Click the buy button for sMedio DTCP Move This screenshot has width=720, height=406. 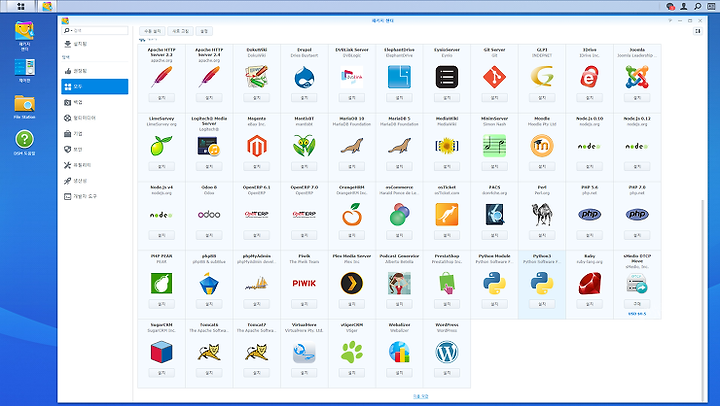(637, 304)
